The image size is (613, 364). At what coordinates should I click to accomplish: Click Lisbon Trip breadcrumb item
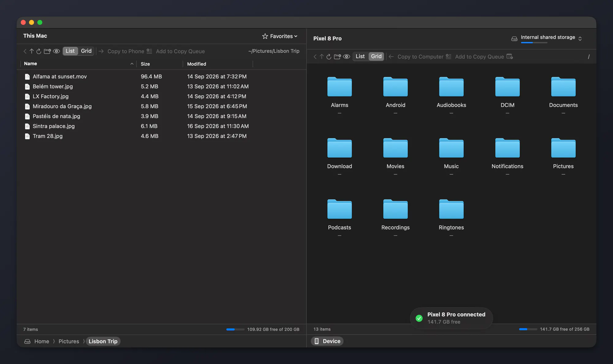(103, 341)
